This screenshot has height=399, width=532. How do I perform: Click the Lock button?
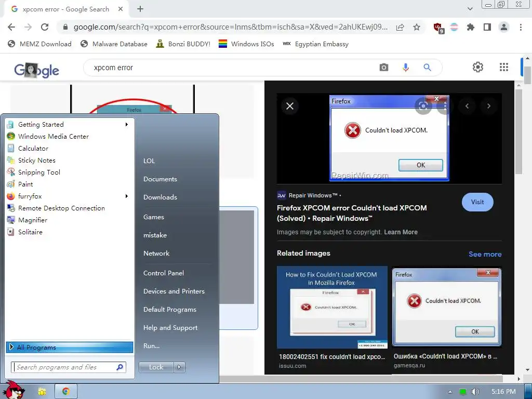pyautogui.click(x=156, y=367)
